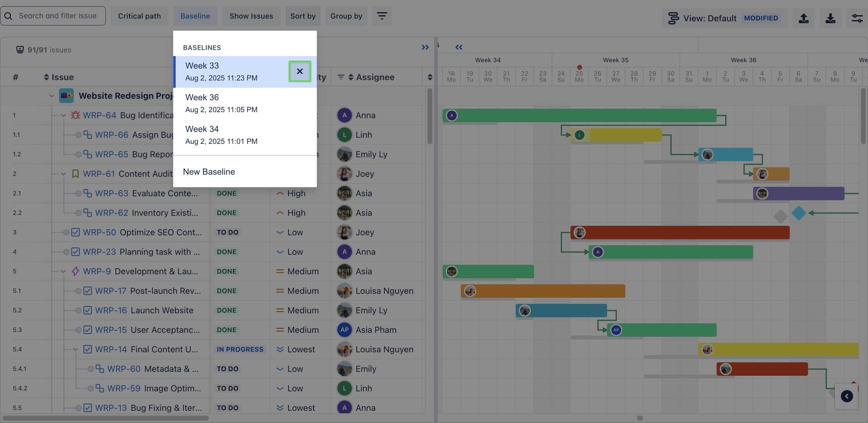The width and height of the screenshot is (868, 423).
Task: Remove the Week 33 baseline with X
Action: tap(300, 71)
